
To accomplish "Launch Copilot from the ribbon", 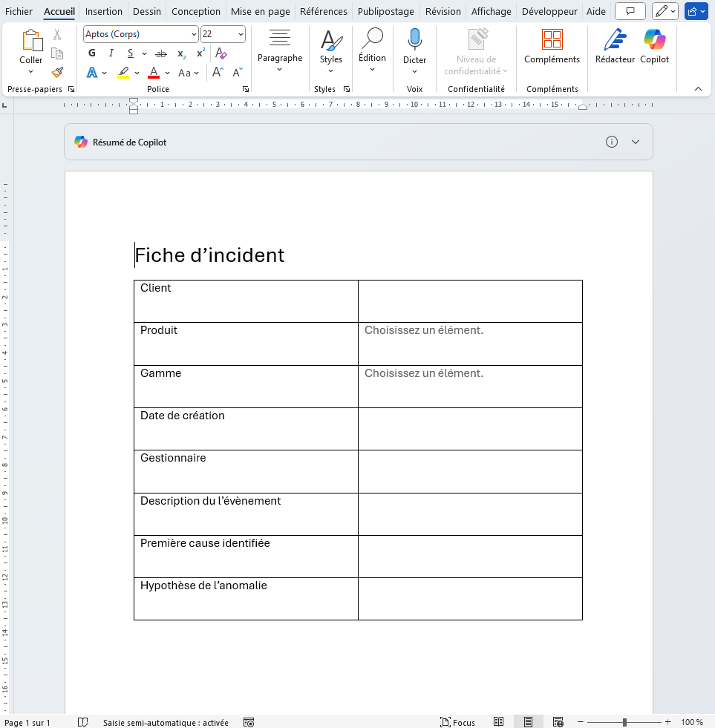I will [654, 41].
